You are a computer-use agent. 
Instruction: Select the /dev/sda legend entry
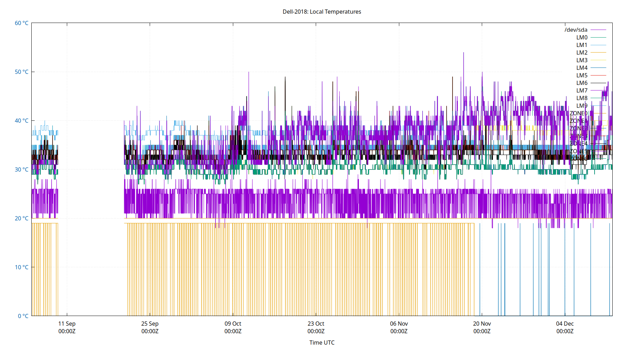(x=576, y=30)
